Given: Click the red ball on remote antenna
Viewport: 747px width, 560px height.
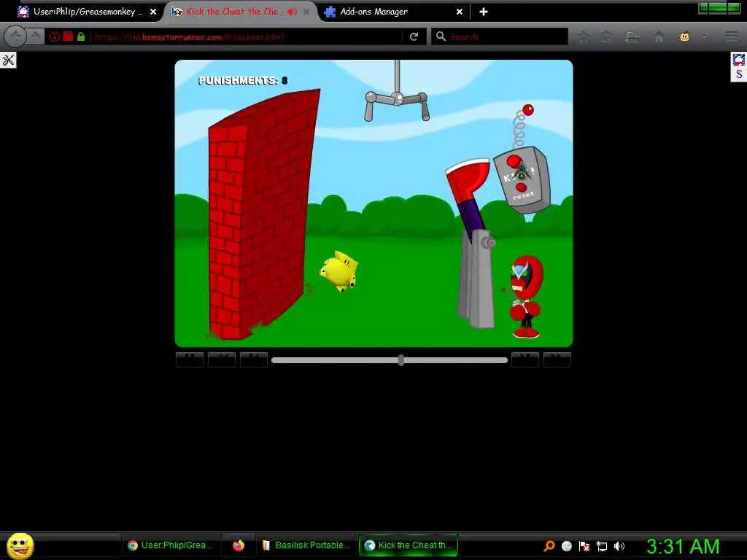Looking at the screenshot, I should click(528, 110).
